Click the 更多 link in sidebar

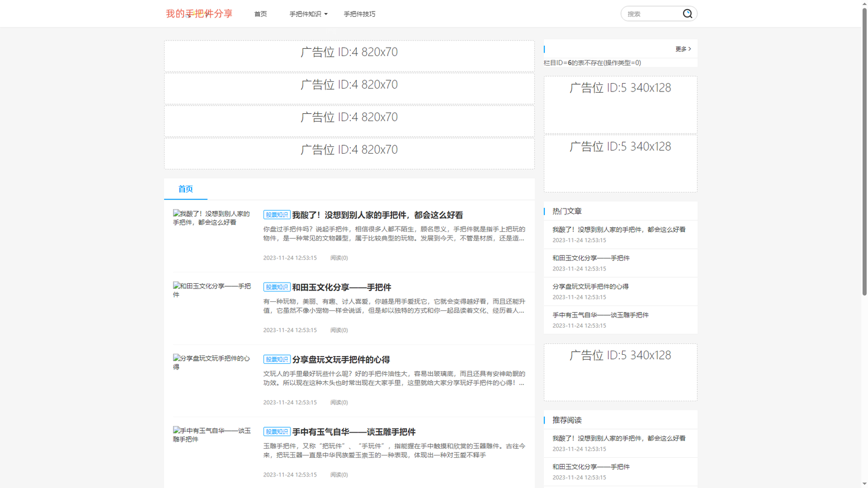pos(683,49)
